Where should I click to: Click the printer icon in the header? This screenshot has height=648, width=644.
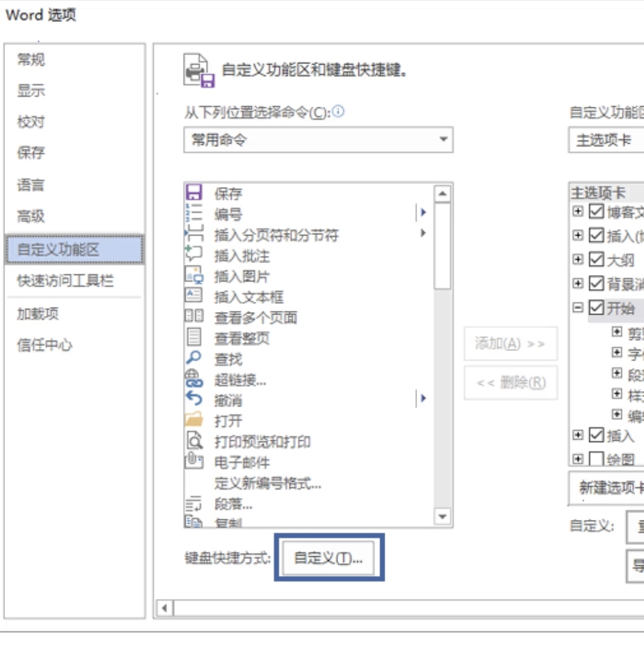199,70
